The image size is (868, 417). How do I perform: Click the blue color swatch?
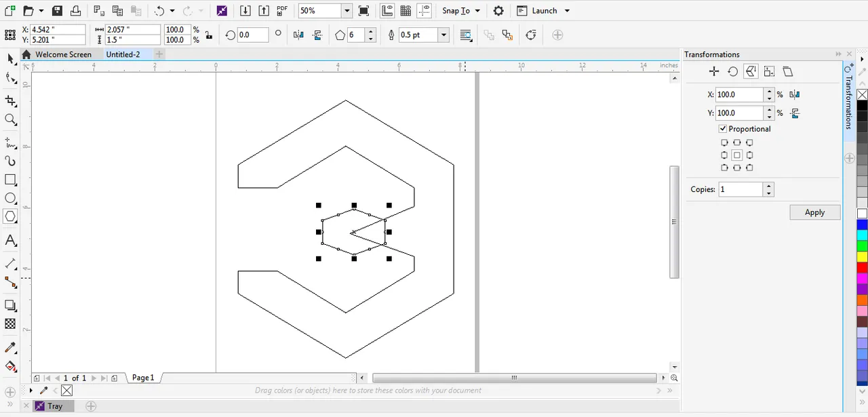point(862,224)
